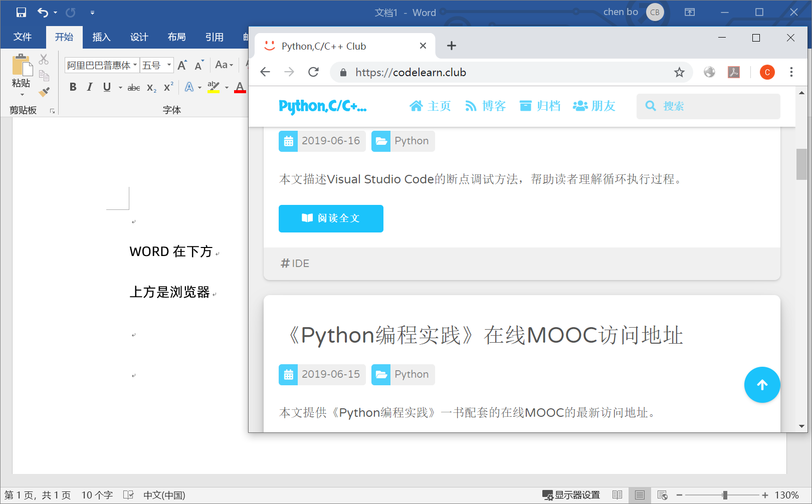Open the 朋友 nav link
The width and height of the screenshot is (812, 504).
[x=594, y=106]
